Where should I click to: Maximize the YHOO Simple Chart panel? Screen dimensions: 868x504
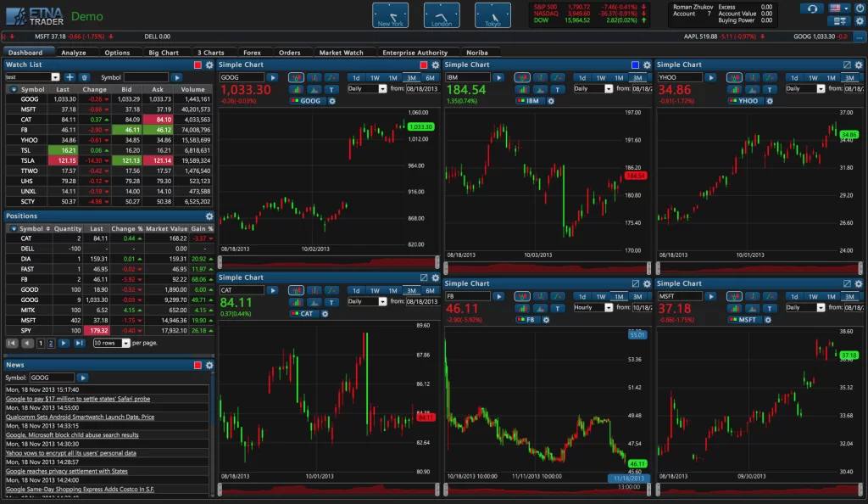coord(847,64)
